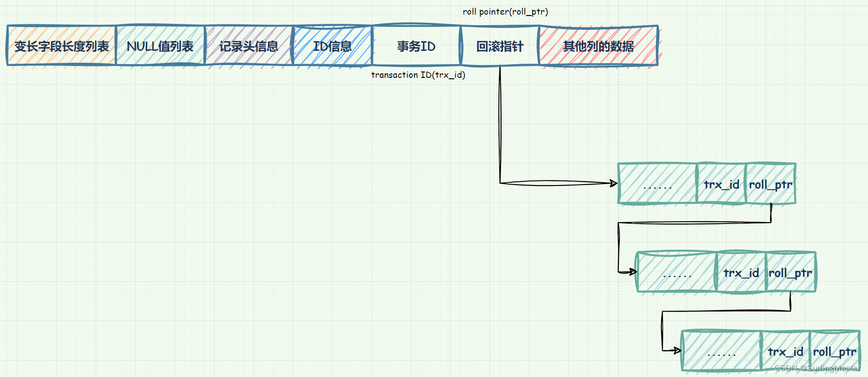Click the 记录头信息 box
This screenshot has width=868, height=377.
click(249, 45)
